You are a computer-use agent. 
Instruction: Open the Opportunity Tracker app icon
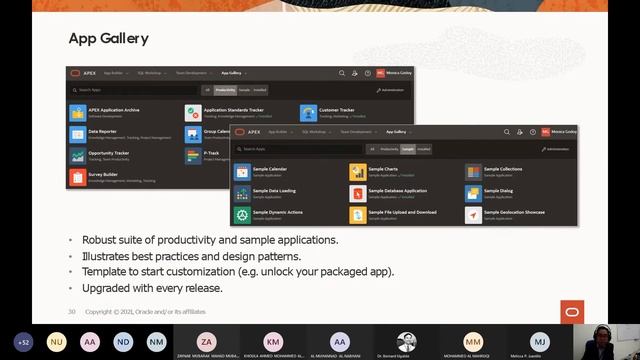coord(78,156)
